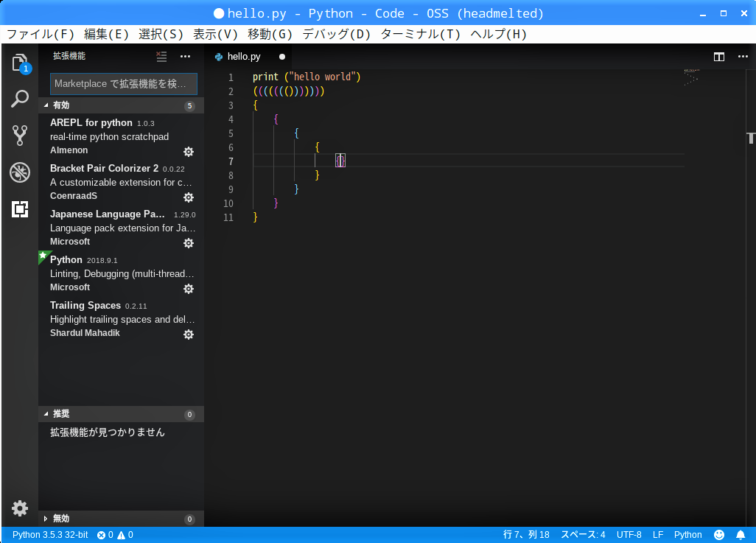Click the feedback smiley in status bar
Viewport: 756px width, 543px height.
click(719, 535)
